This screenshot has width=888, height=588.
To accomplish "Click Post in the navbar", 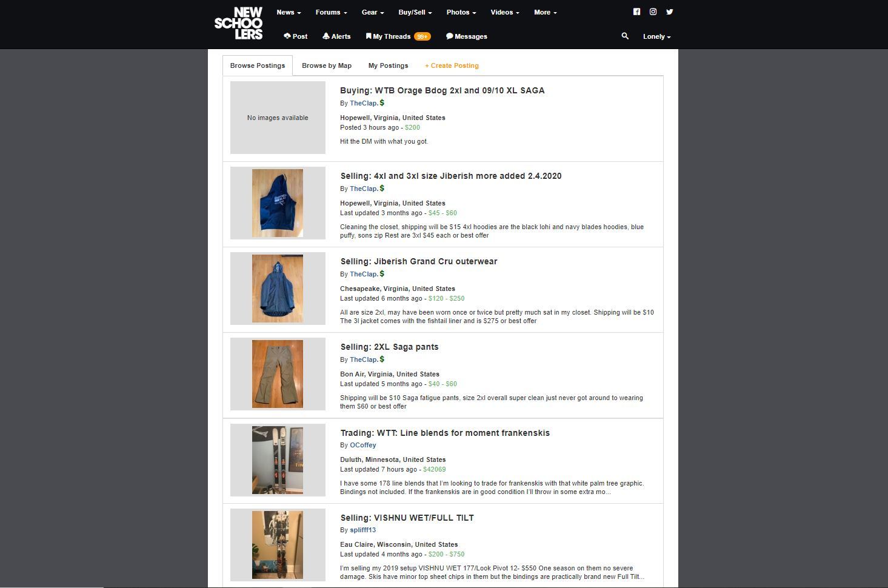I will click(295, 36).
